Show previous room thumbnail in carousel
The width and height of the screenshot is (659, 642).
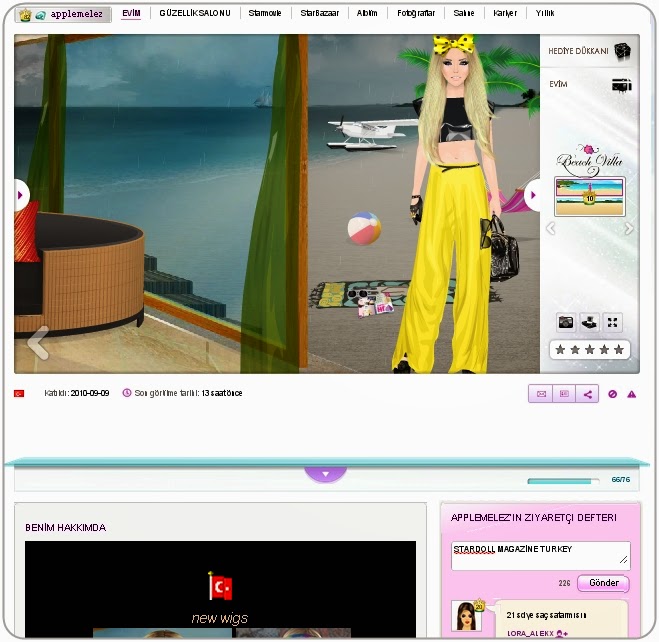[551, 229]
